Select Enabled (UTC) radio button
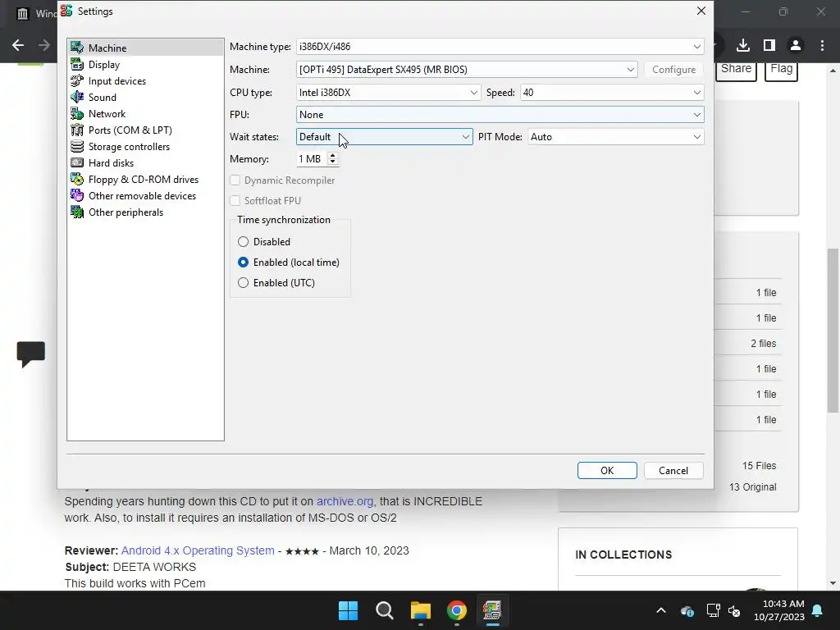The image size is (840, 630). point(243,282)
